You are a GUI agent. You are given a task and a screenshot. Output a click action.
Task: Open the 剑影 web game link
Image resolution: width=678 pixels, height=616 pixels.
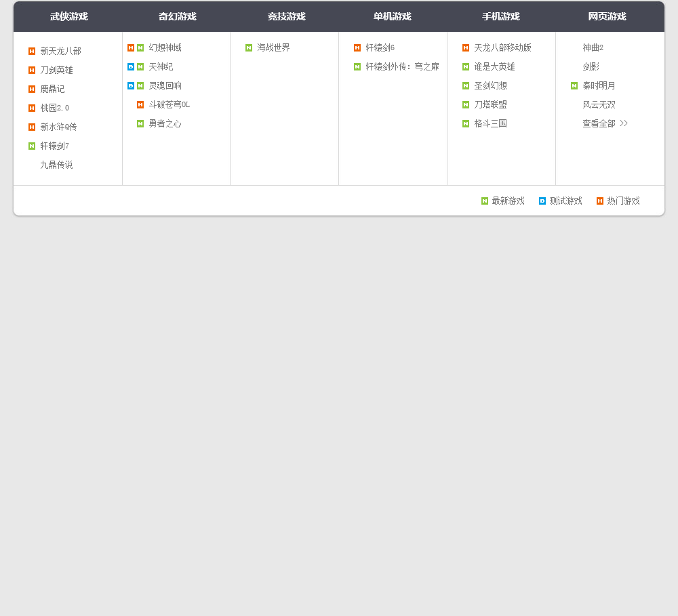pos(591,66)
